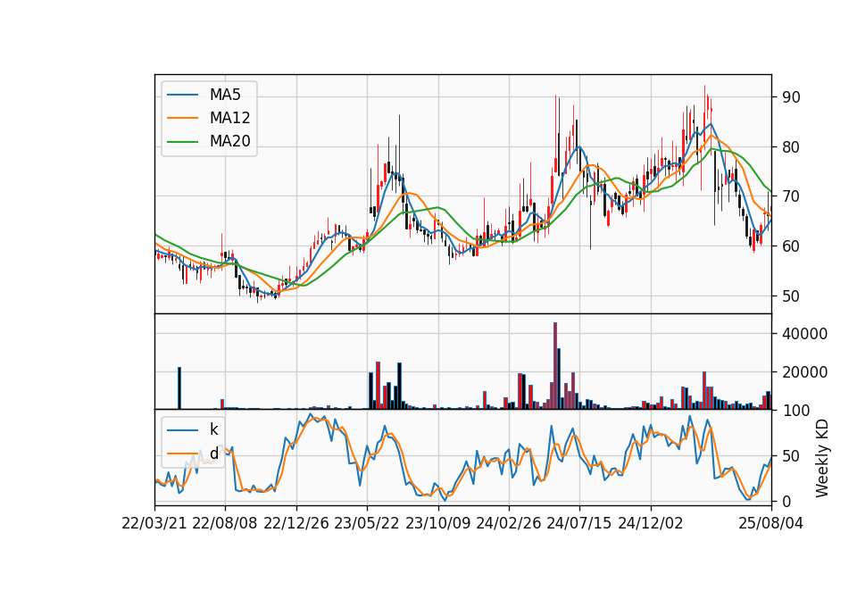This screenshot has height=616, width=857.
Task: Click the 20000 volume axis label
Action: click(804, 372)
